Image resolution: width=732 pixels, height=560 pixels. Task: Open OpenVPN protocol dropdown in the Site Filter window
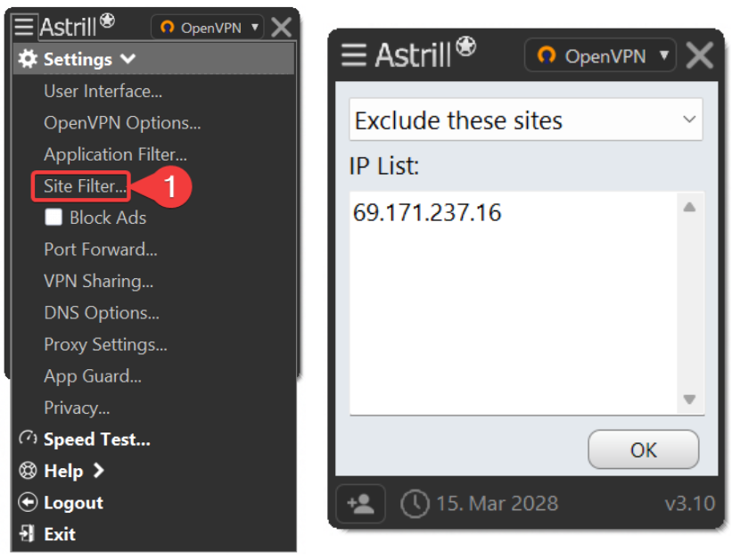(x=600, y=55)
